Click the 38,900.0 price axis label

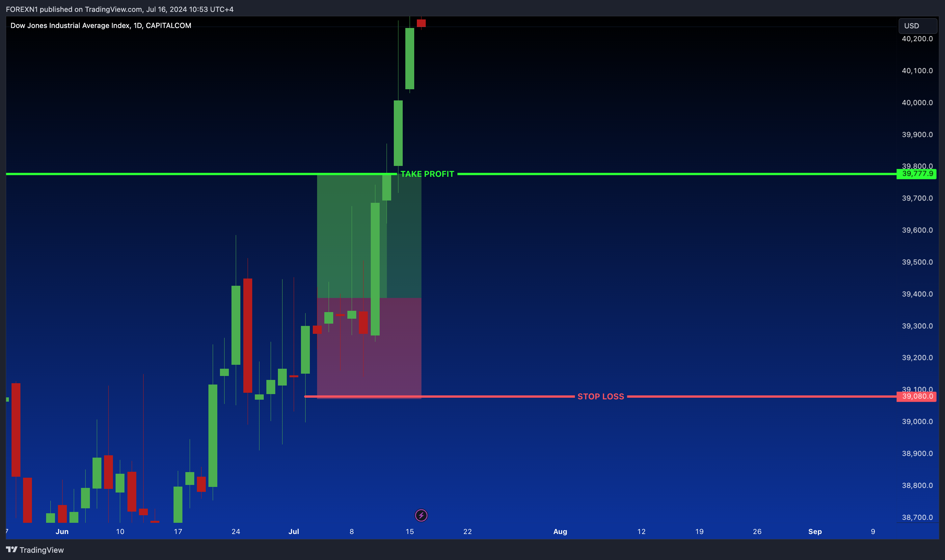(917, 454)
